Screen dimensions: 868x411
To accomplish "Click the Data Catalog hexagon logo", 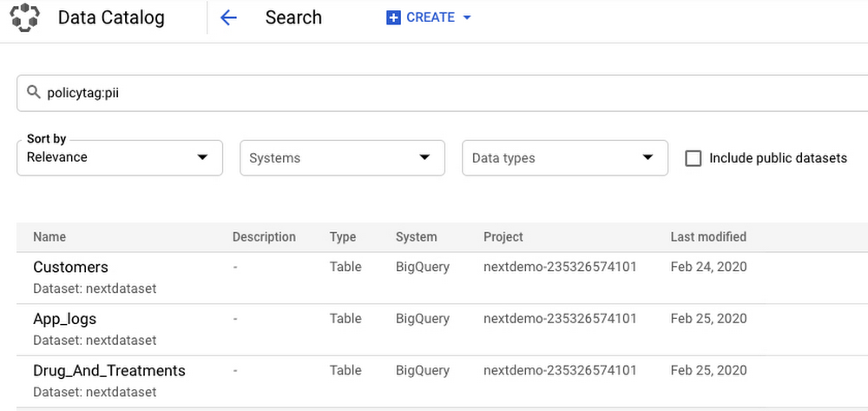I will pos(25,17).
